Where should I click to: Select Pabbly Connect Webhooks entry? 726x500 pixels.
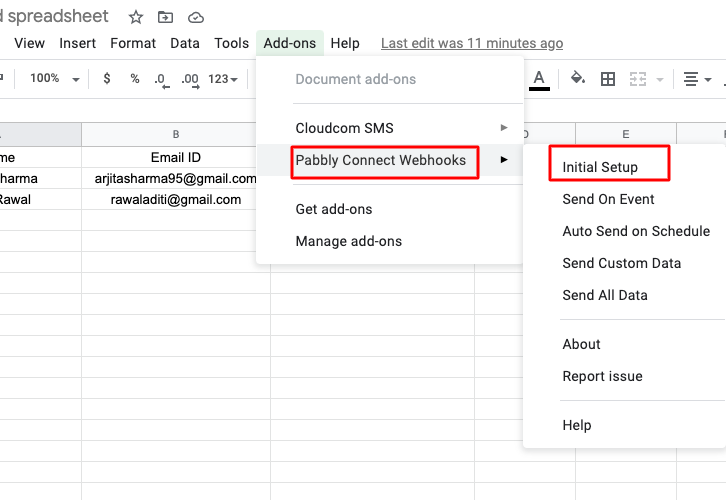click(x=390, y=160)
